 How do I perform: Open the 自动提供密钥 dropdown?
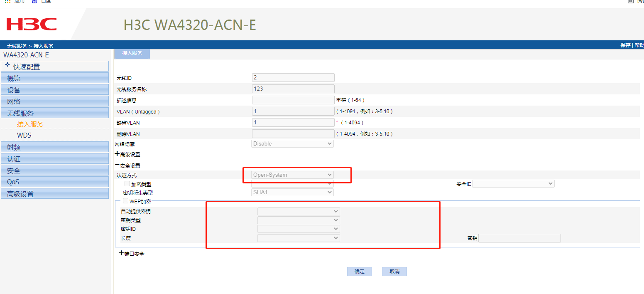pos(299,211)
